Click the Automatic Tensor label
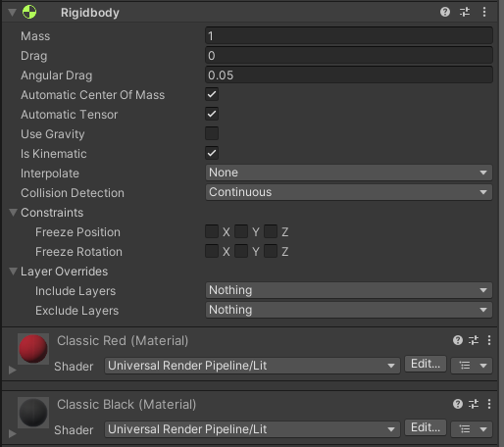This screenshot has height=447, width=504. (x=70, y=115)
